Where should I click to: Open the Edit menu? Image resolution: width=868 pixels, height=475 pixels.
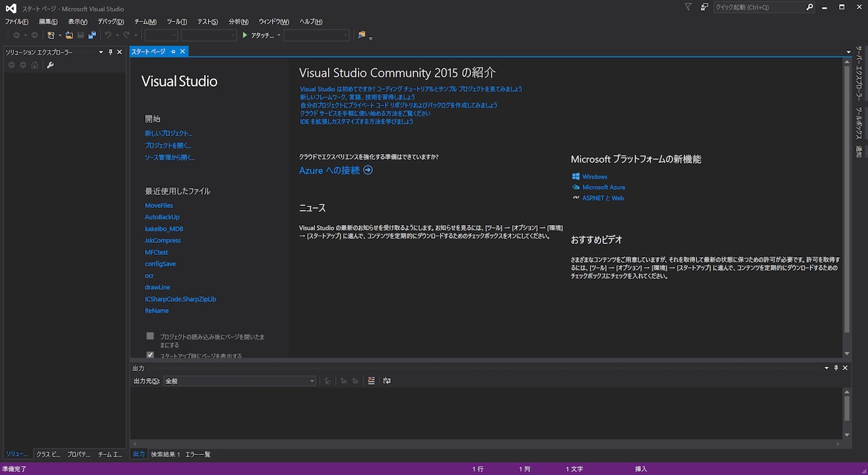pyautogui.click(x=48, y=21)
